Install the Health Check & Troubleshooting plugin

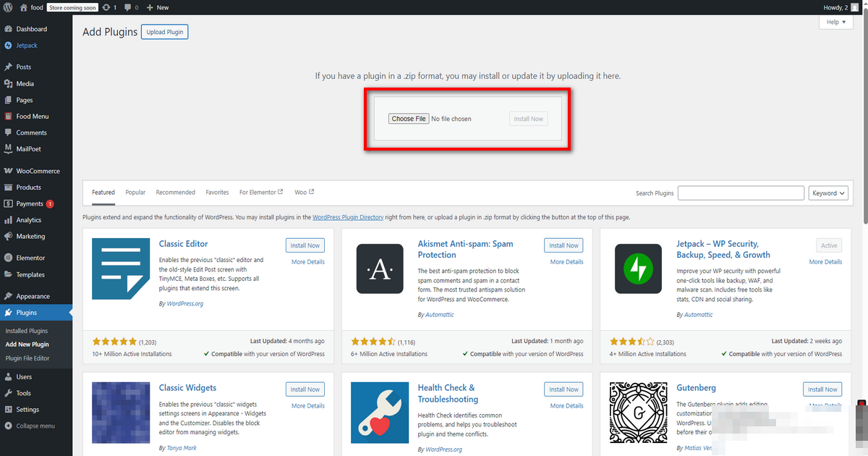click(563, 389)
